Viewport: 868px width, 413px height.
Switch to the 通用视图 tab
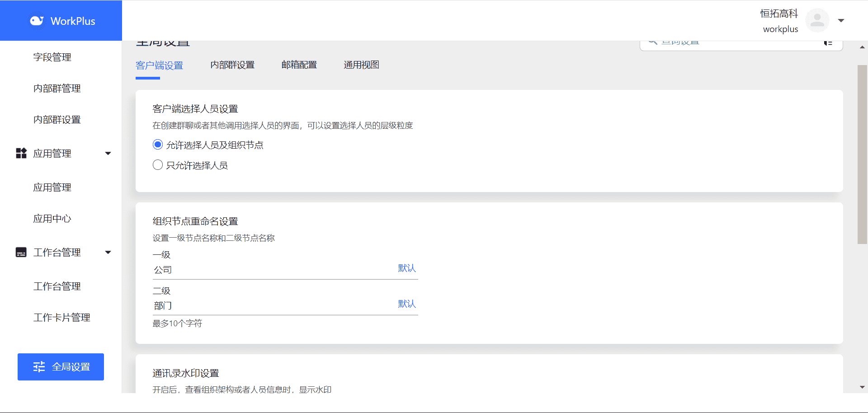click(361, 65)
